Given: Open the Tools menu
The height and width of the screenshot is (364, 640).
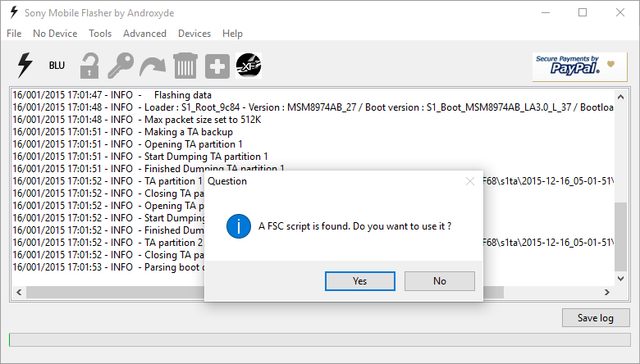Looking at the screenshot, I should pyautogui.click(x=100, y=34).
